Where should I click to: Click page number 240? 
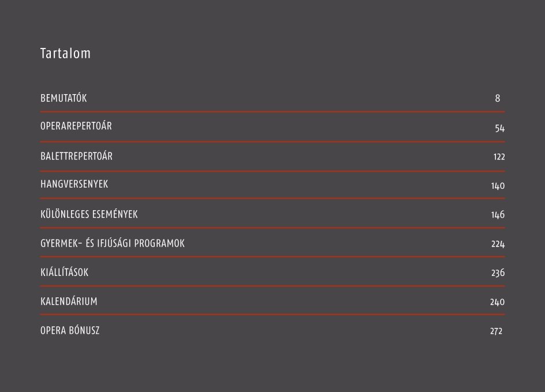pyautogui.click(x=497, y=302)
